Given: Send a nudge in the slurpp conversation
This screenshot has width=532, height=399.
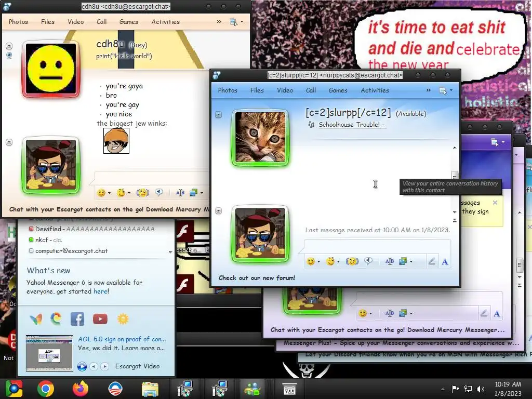Looking at the screenshot, I should 352,261.
